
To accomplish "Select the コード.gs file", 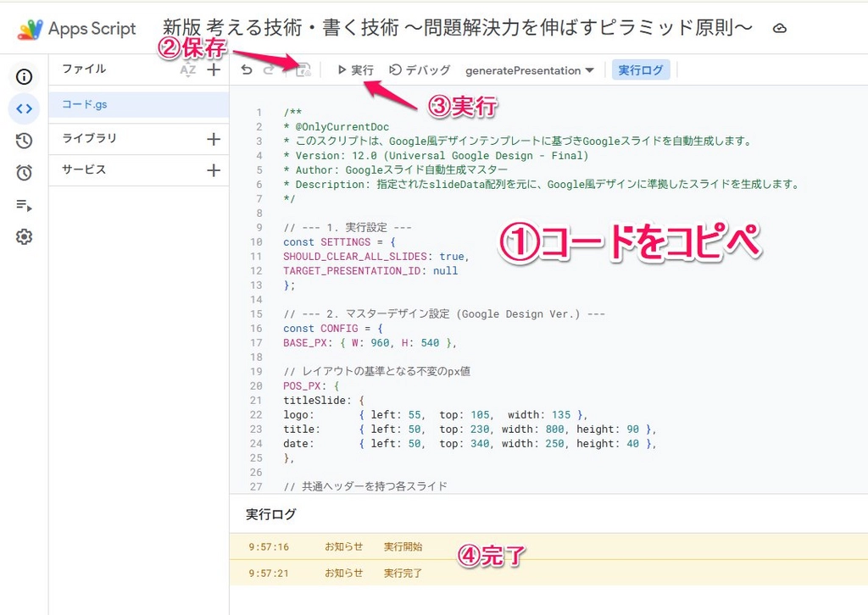I will point(138,104).
